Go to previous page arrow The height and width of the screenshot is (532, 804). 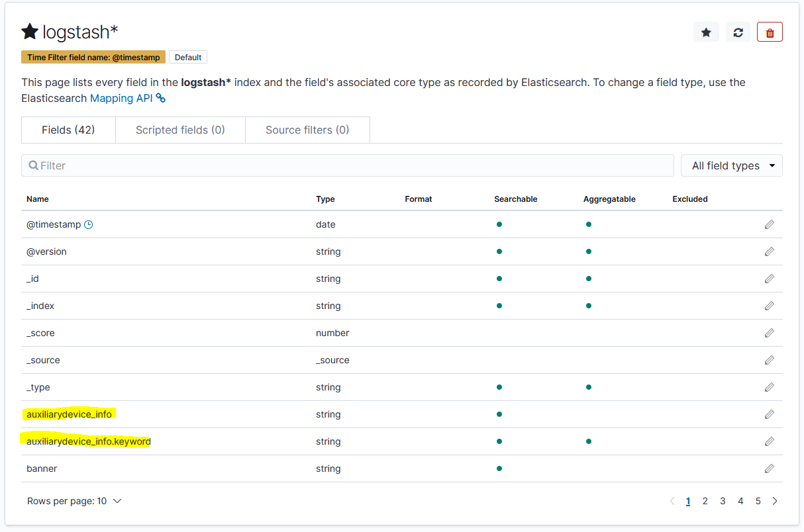672,501
